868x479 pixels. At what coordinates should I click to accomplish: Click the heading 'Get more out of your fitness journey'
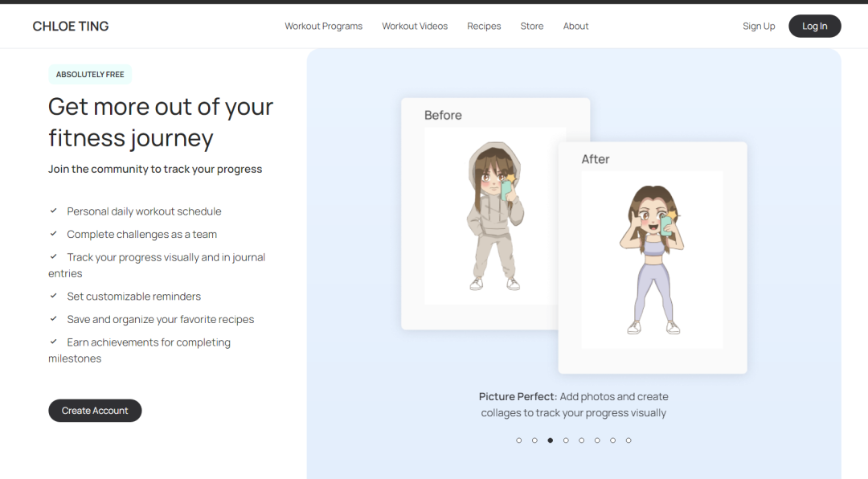click(x=161, y=122)
